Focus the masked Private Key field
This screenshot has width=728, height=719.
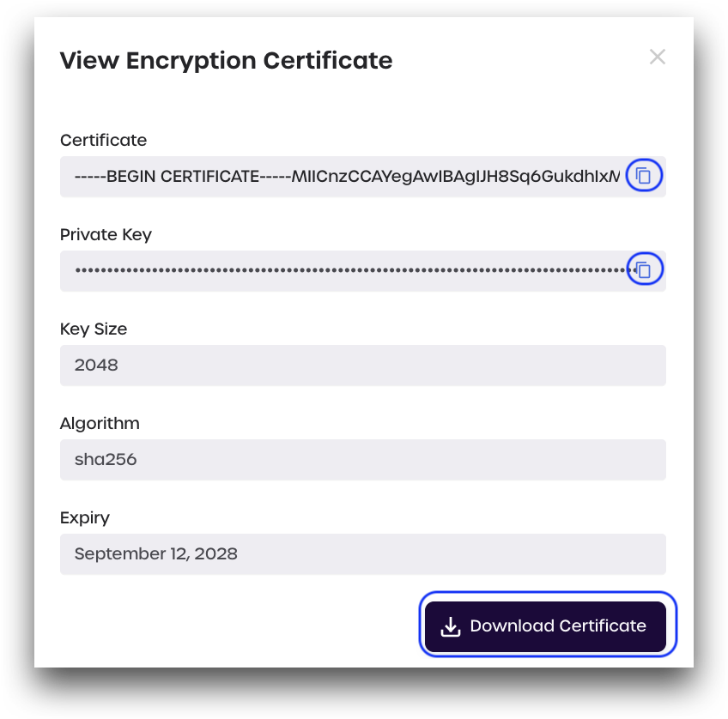pos(343,271)
